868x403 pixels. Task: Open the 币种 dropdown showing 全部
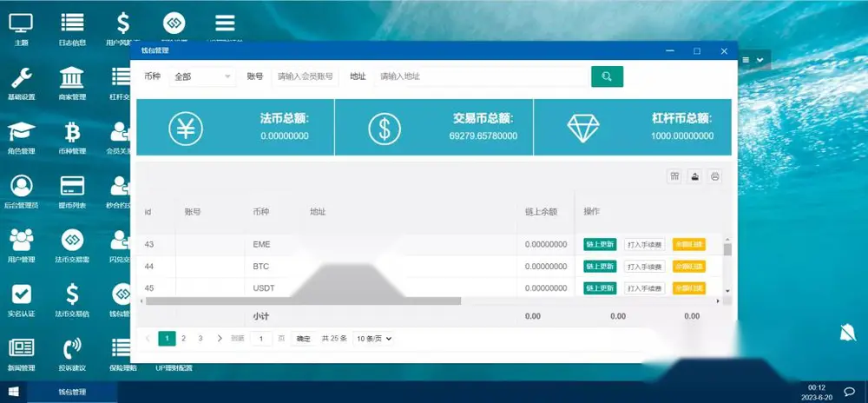(x=202, y=77)
